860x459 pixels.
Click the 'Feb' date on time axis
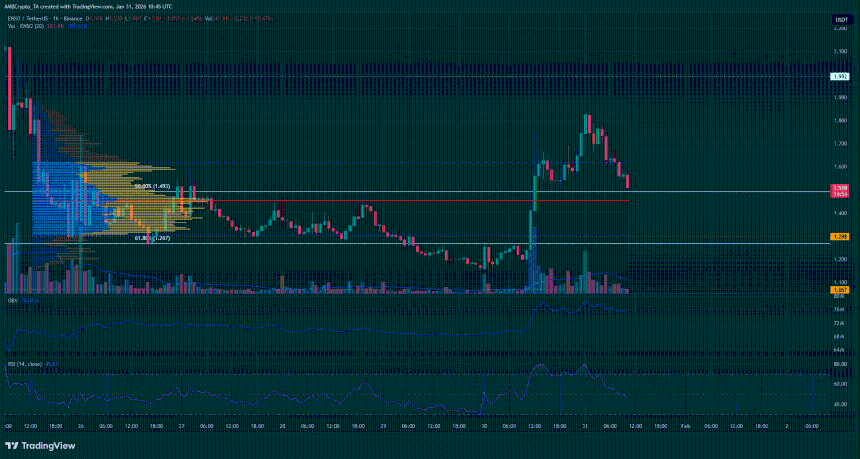tap(684, 425)
